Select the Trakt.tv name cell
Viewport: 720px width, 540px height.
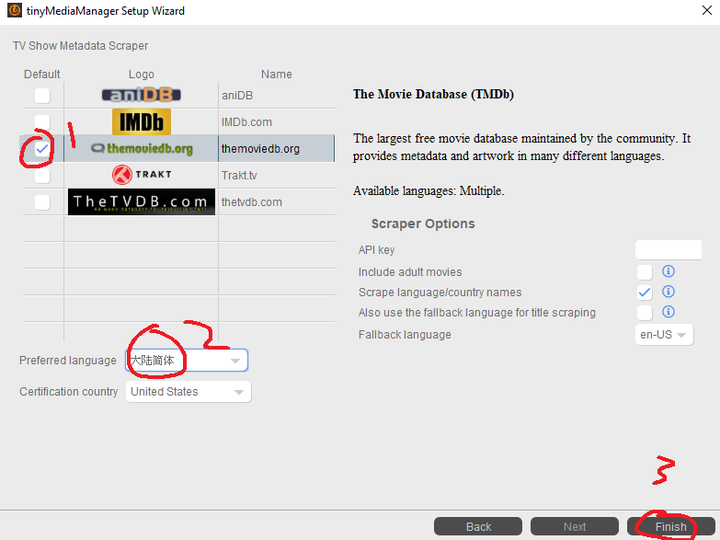(277, 175)
